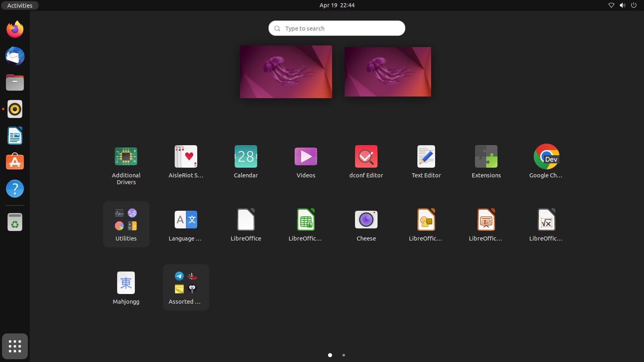Open Rhythmbox music player from dock
This screenshot has height=362, width=644.
pos(14,109)
